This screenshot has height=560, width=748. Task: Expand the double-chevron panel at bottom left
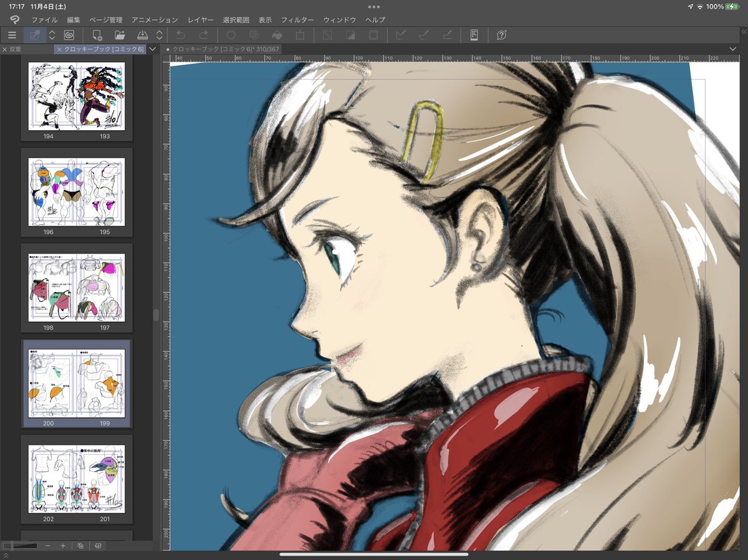[6, 555]
